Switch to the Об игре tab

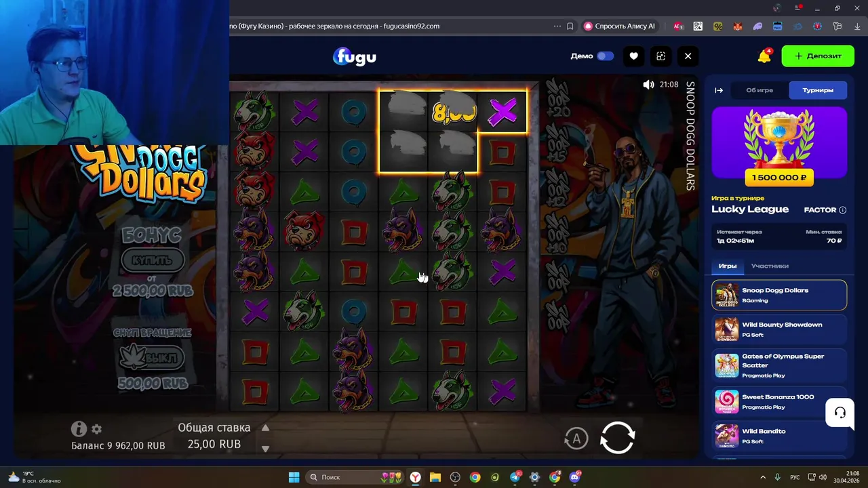tap(759, 90)
